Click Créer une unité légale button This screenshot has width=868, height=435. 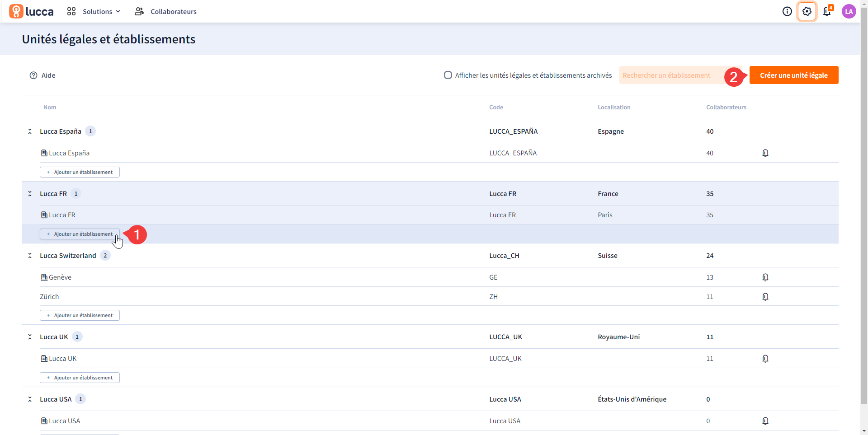(794, 75)
